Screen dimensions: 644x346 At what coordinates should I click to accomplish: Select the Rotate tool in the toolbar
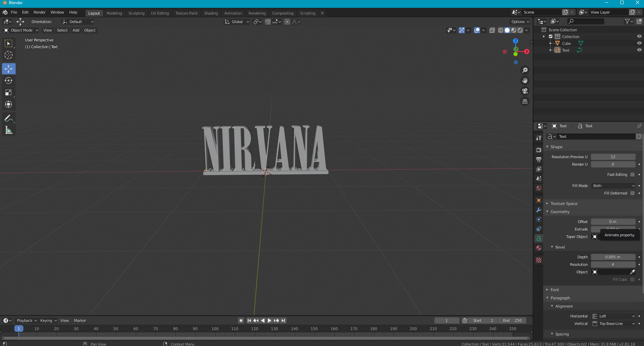click(x=8, y=80)
